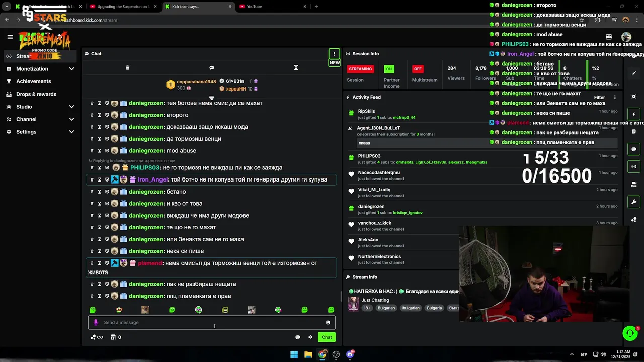Click Agent_I30N_BuLLeT in Activity Feed

(378, 128)
